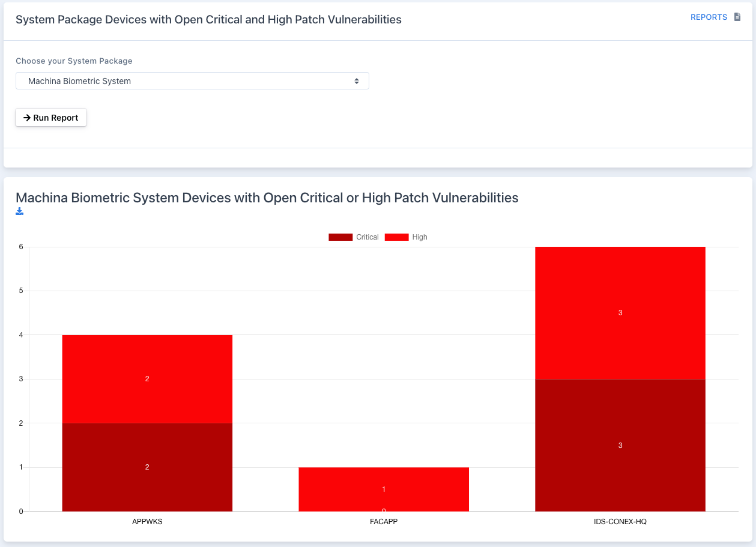Screen dimensions: 756x547
Task: Click the chart title heading text
Action: click(267, 198)
